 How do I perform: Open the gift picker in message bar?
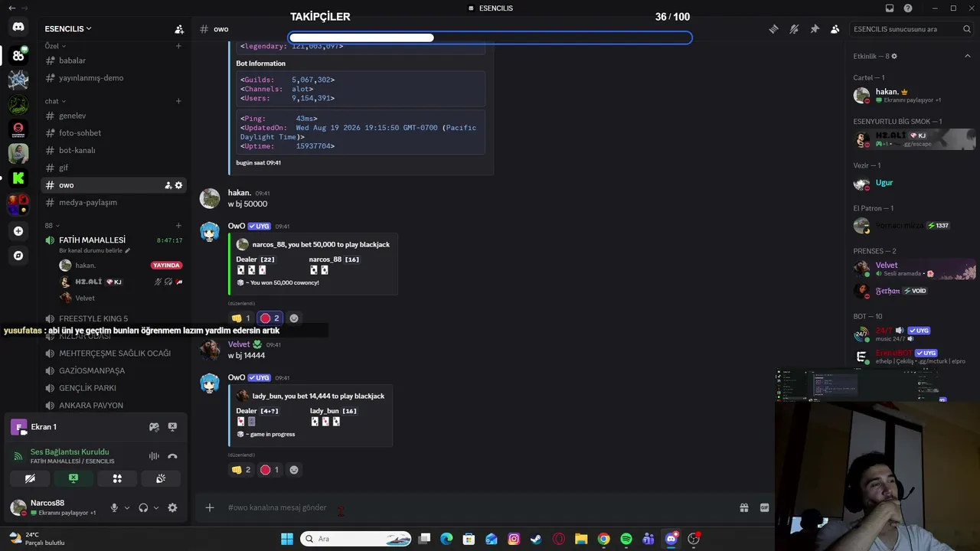tap(743, 507)
